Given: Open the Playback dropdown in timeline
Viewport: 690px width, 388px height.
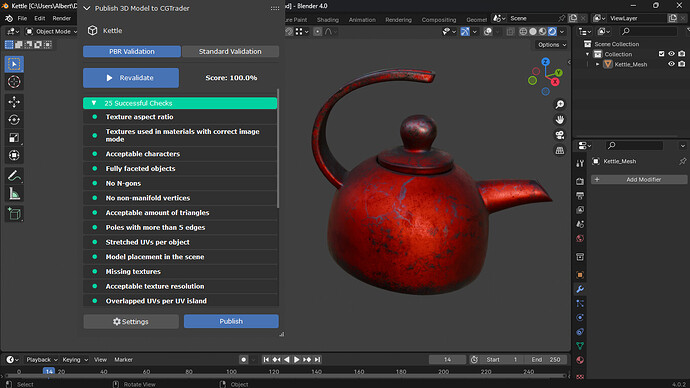Looking at the screenshot, I should [x=41, y=359].
